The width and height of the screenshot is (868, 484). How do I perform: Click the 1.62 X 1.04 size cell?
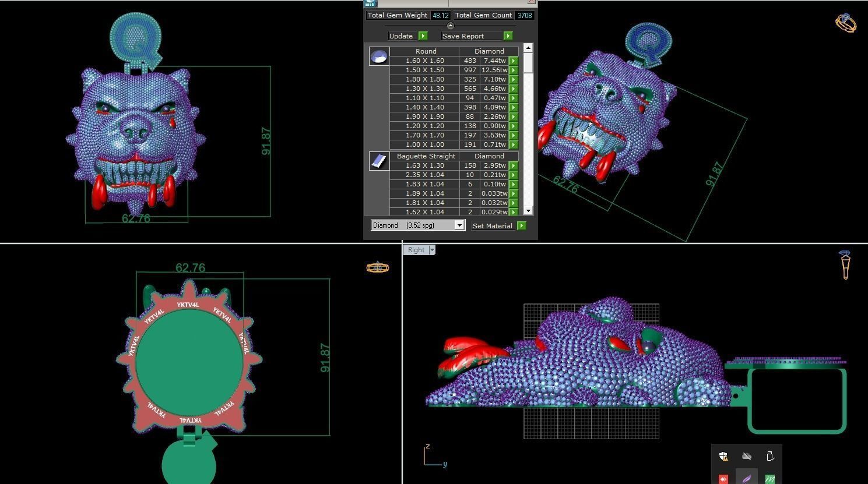coord(424,212)
